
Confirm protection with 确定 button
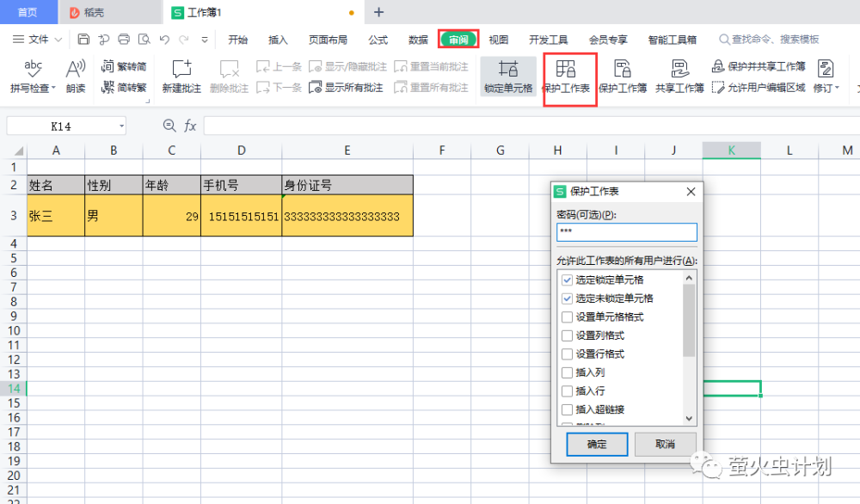click(x=597, y=444)
